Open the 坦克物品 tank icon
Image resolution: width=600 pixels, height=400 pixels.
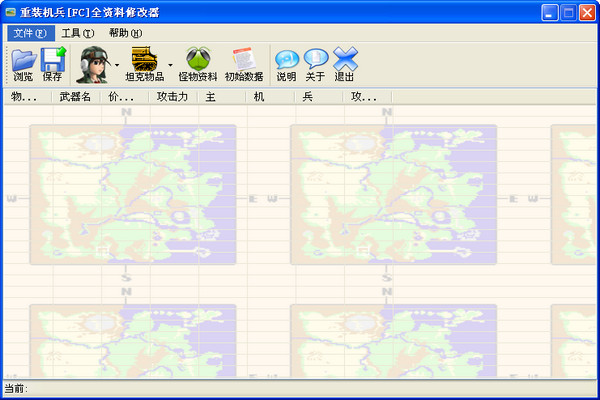click(x=145, y=64)
